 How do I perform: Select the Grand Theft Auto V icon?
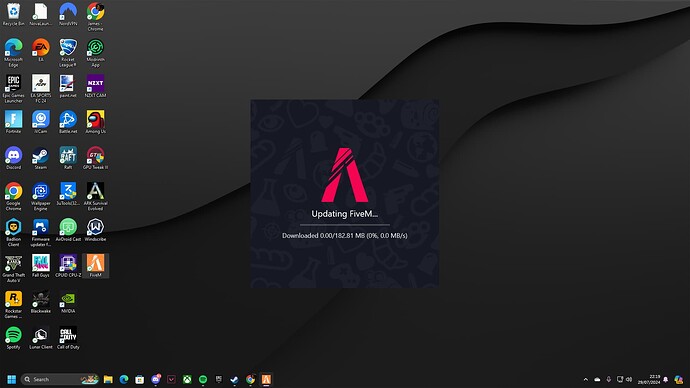point(14,268)
